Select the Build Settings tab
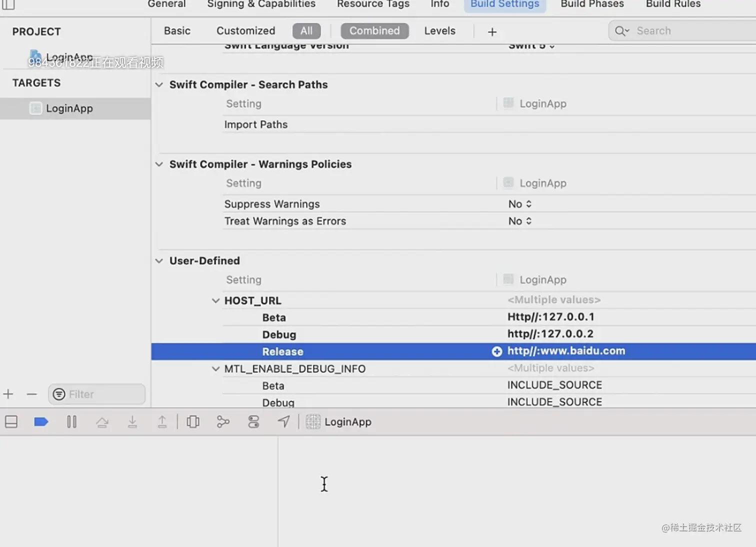 point(505,4)
